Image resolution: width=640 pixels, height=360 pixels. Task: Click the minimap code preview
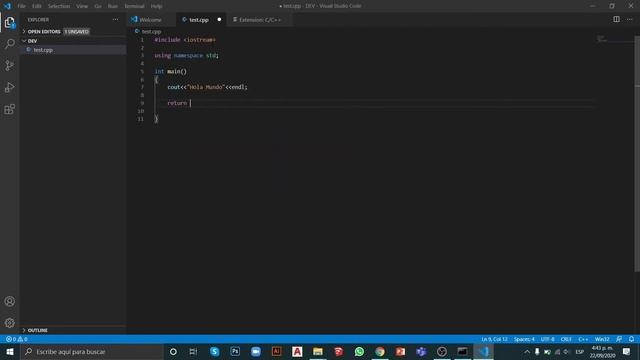point(602,39)
